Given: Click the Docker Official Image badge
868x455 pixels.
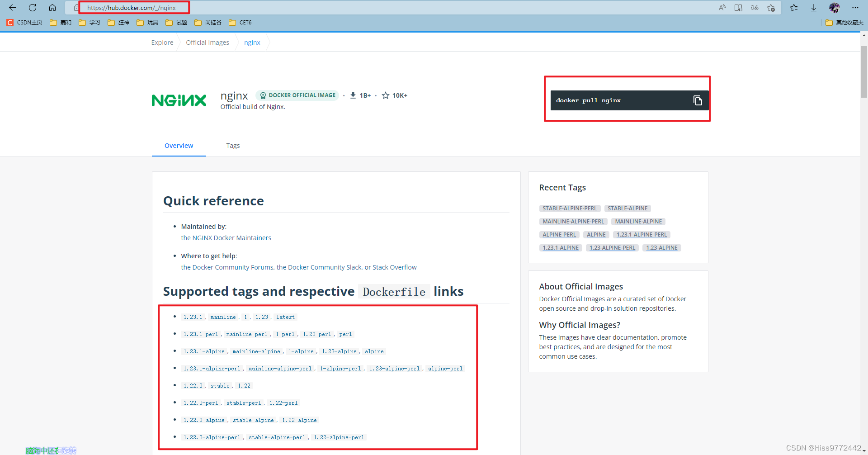Looking at the screenshot, I should tap(297, 95).
